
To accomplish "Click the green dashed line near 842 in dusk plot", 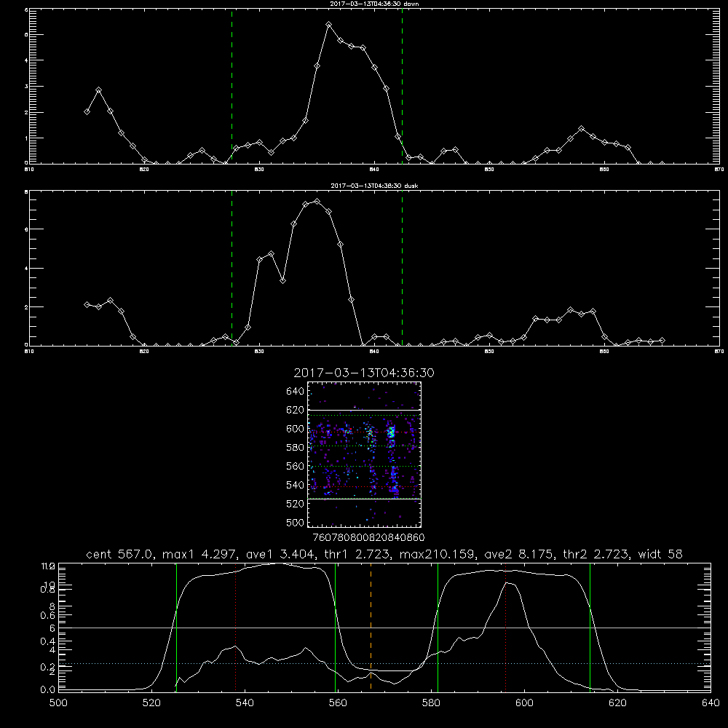I will (402, 268).
